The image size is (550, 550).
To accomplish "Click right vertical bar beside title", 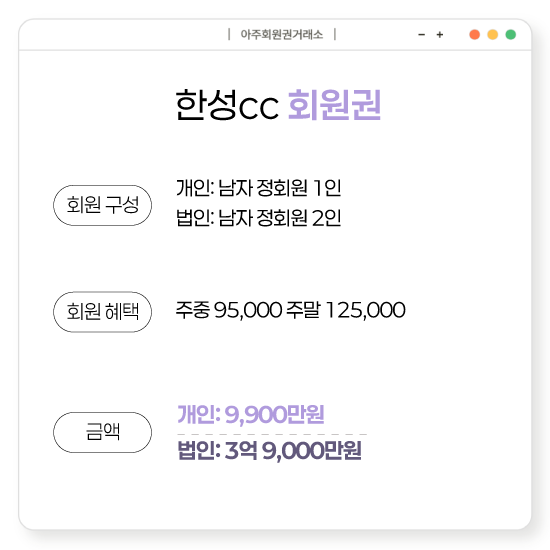I will point(335,35).
